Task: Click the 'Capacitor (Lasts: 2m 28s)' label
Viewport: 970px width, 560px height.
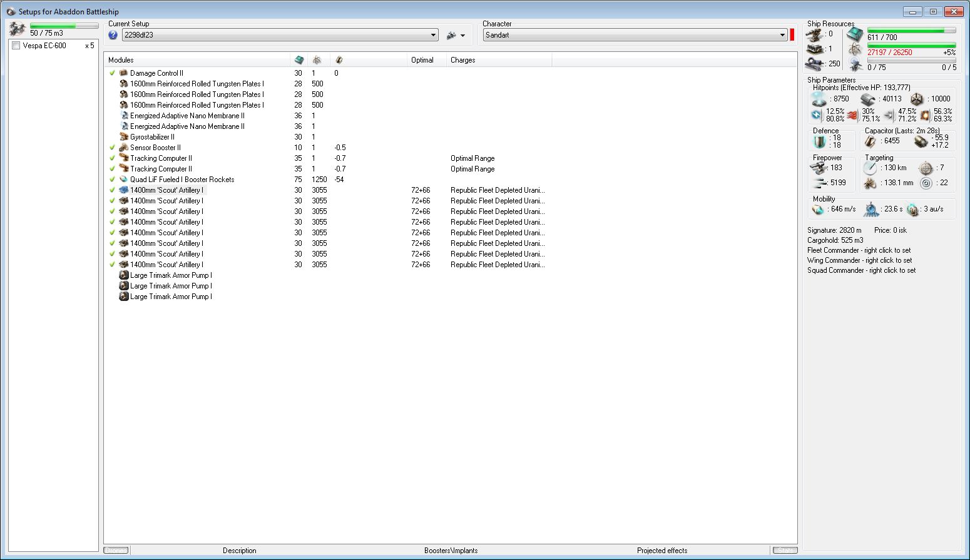Action: (x=902, y=131)
